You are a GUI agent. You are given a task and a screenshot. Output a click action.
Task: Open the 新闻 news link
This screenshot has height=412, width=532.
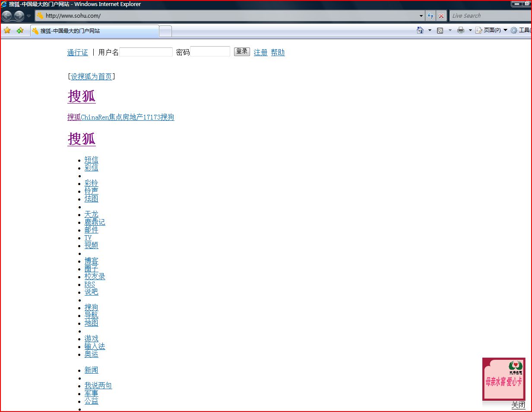pyautogui.click(x=92, y=370)
